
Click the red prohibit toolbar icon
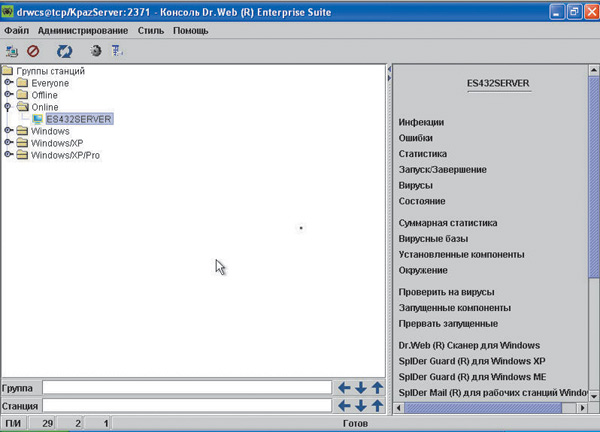tap(33, 51)
